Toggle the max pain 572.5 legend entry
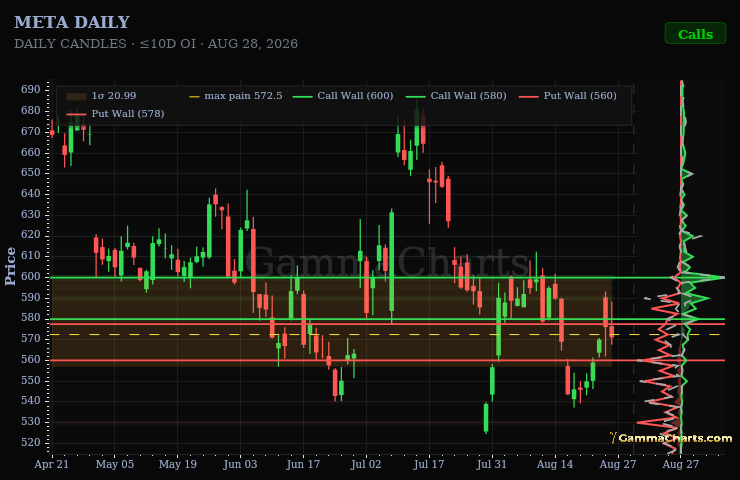Viewport: 740px width, 480px height. click(235, 96)
